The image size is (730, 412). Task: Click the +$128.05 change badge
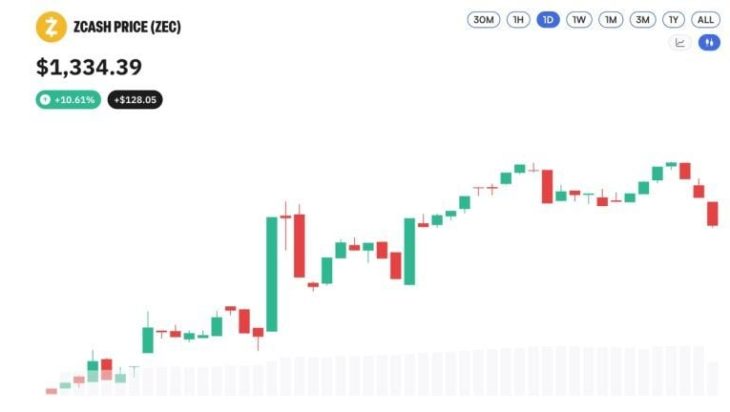[x=135, y=100]
